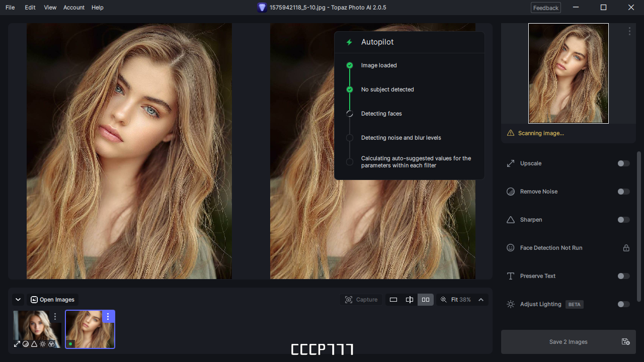Turn on the Sharpen switch
The width and height of the screenshot is (644, 362).
623,220
